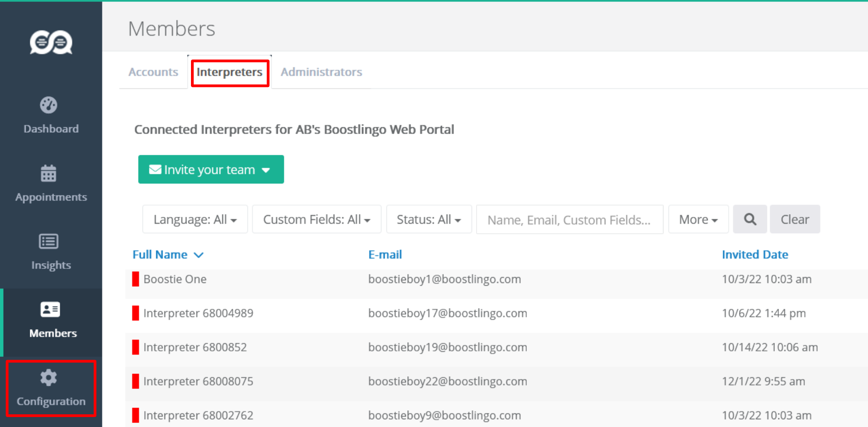Click the name Interpreter 68008075
The image size is (868, 427).
point(198,381)
